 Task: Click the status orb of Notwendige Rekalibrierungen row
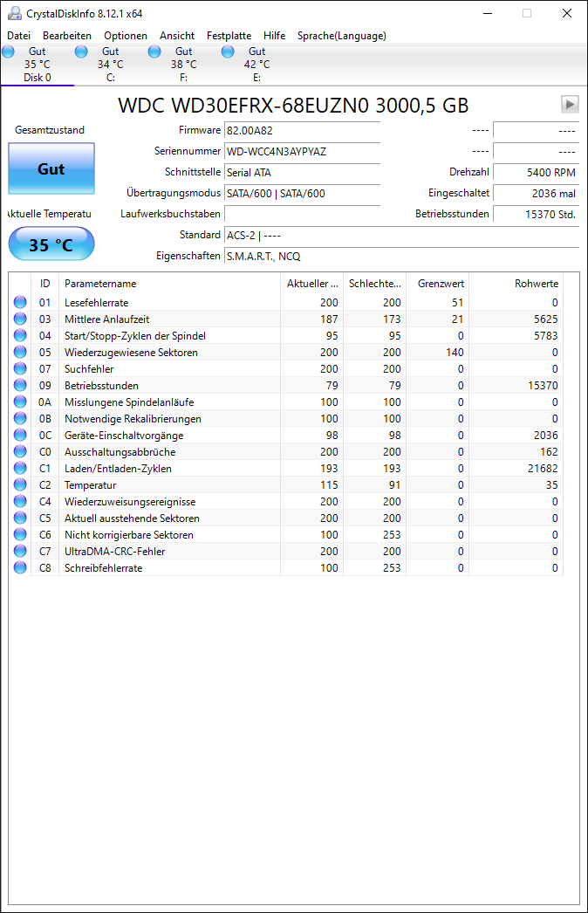pyautogui.click(x=20, y=418)
